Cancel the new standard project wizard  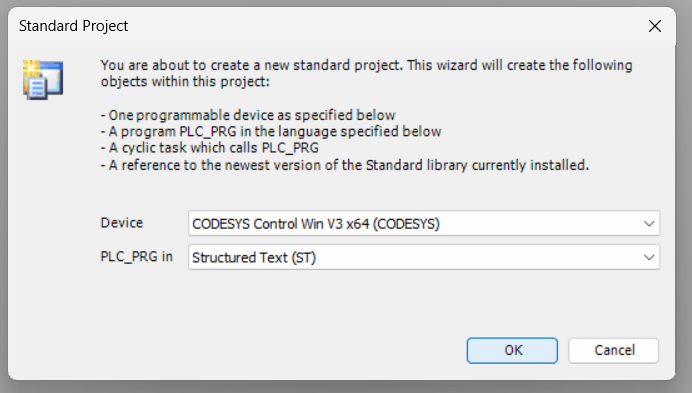613,351
